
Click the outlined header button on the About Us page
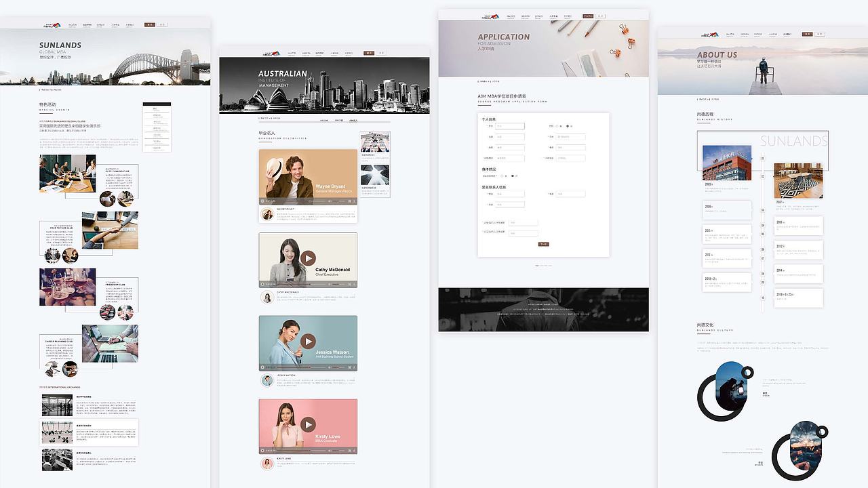[x=819, y=34]
